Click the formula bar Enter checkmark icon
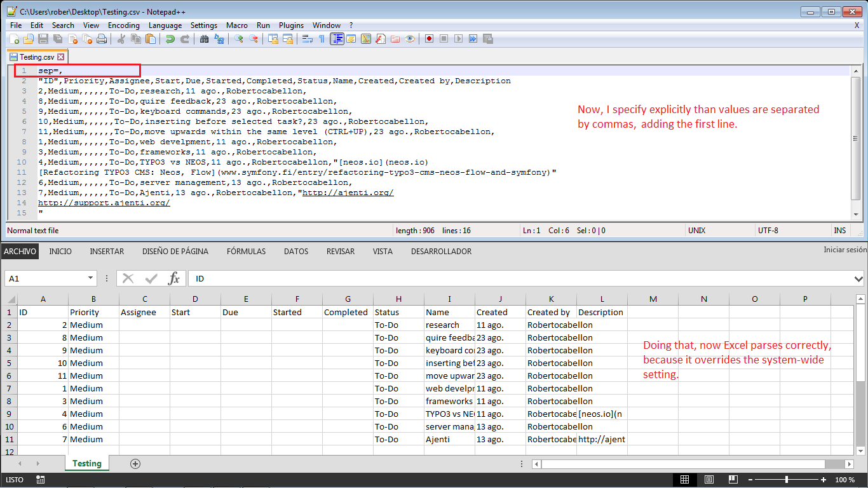Viewport: 868px width, 488px height. (x=151, y=278)
